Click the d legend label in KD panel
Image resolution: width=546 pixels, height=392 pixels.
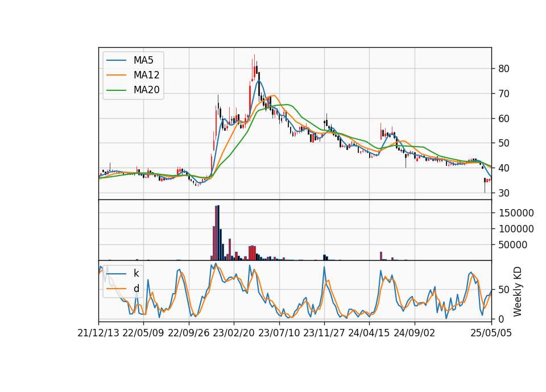[x=136, y=289]
